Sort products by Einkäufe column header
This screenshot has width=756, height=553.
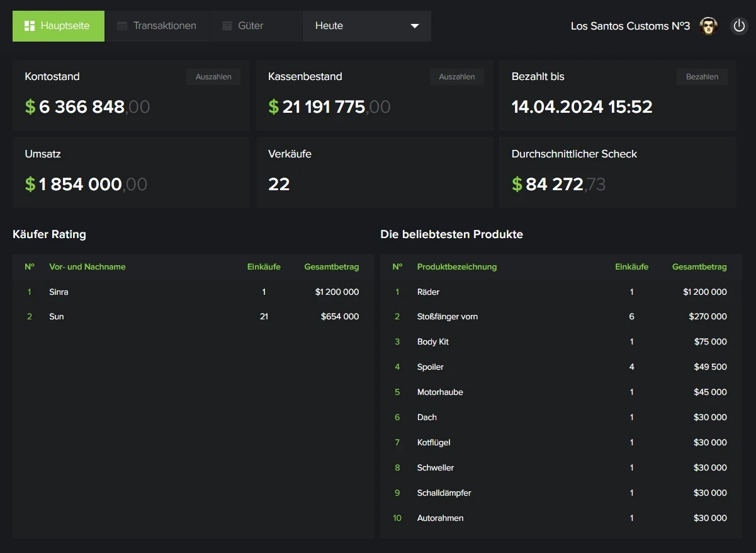[x=631, y=267]
